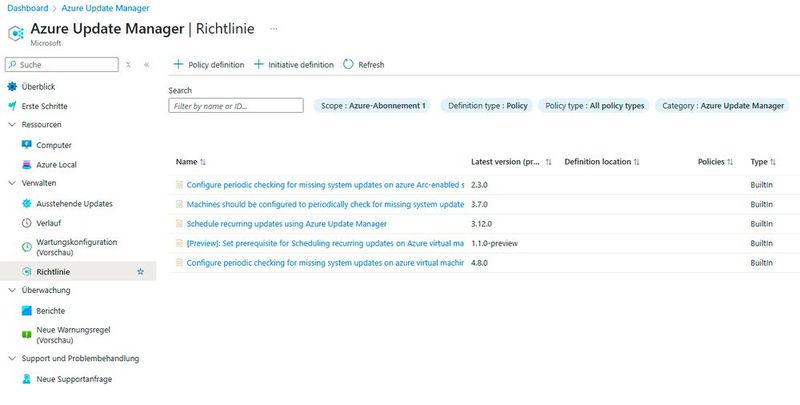Open Azure Update Manager breadcrumb link
This screenshot has width=800, height=405.
point(105,8)
